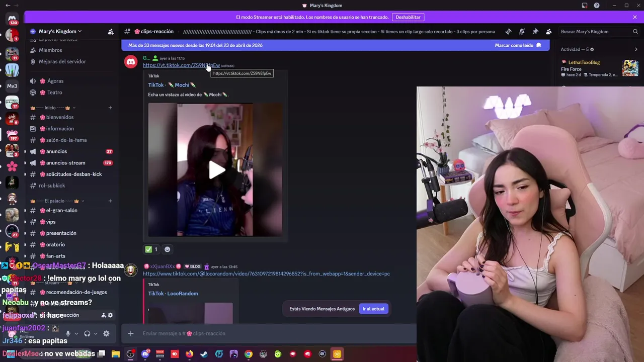Open Mejoras del servidor
The image size is (644, 362).
coord(62,61)
